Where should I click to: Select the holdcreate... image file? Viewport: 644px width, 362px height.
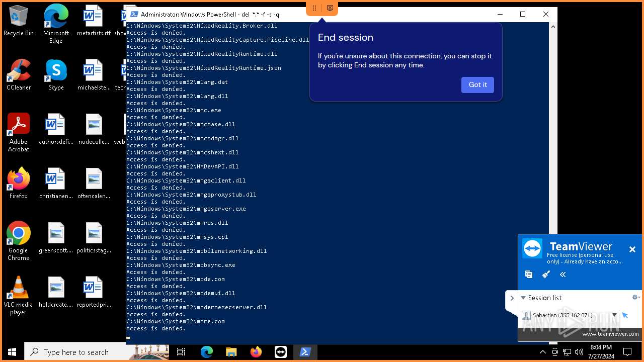click(56, 292)
